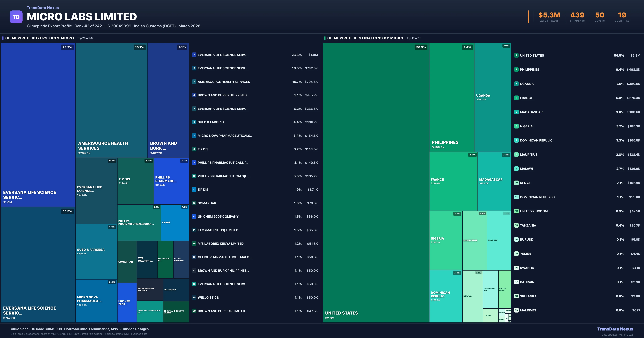Click the Sued & Fargesa treemap tile
The height and width of the screenshot is (338, 644).
pos(96,251)
